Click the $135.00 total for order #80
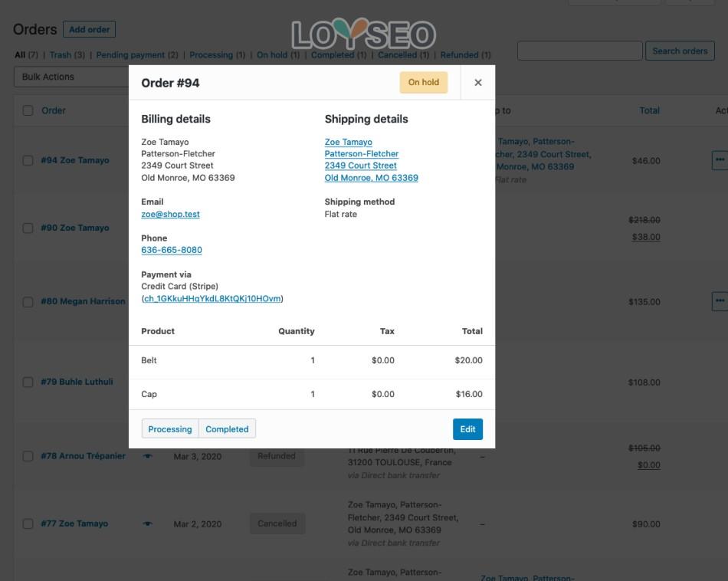The width and height of the screenshot is (728, 581). tap(644, 302)
